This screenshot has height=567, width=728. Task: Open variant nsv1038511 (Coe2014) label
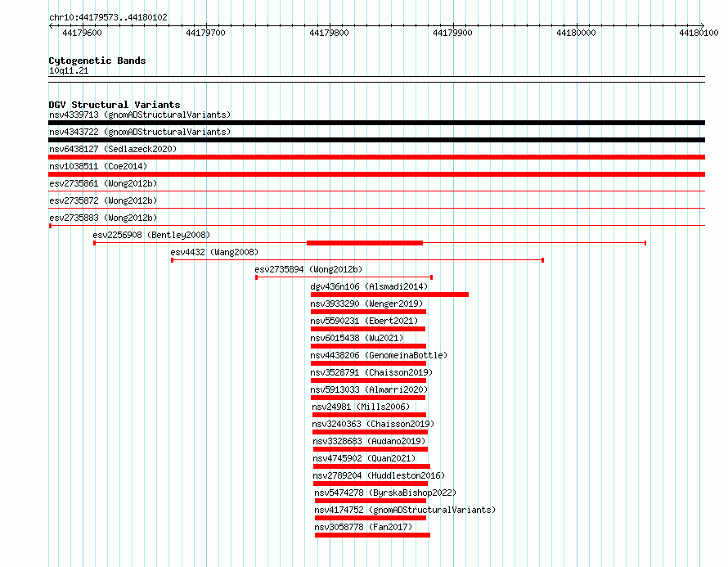[x=98, y=166]
